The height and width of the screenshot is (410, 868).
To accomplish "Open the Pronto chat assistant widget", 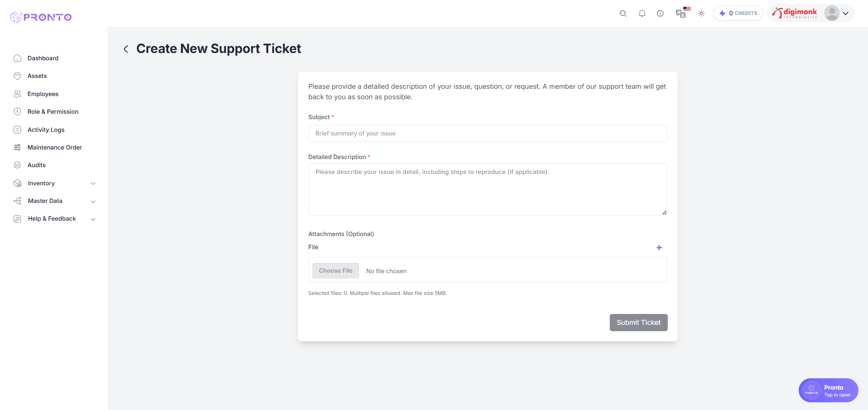I will [x=828, y=390].
